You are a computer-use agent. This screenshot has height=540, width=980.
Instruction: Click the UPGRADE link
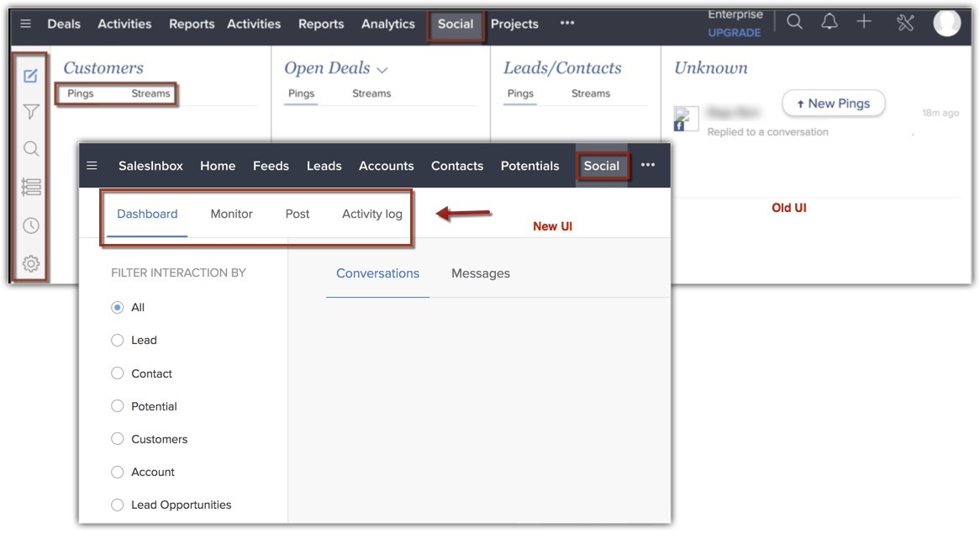tap(735, 33)
